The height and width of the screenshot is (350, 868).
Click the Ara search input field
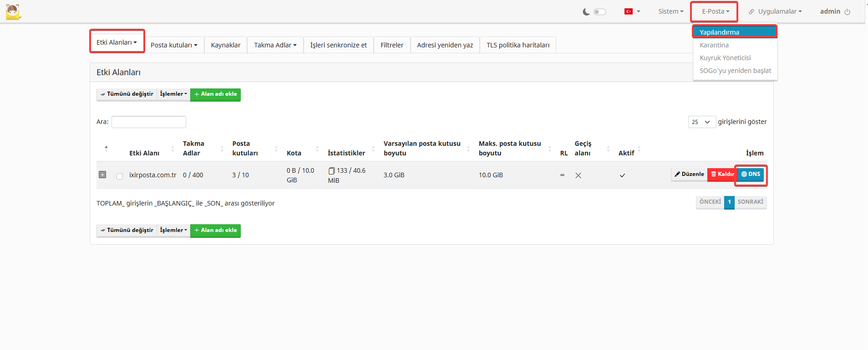(149, 122)
